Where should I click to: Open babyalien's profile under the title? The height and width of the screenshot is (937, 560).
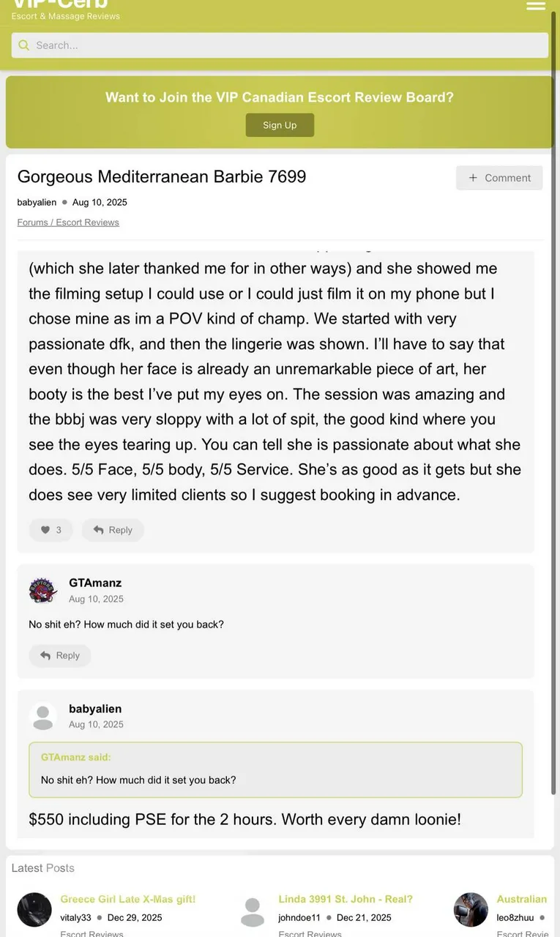click(37, 202)
